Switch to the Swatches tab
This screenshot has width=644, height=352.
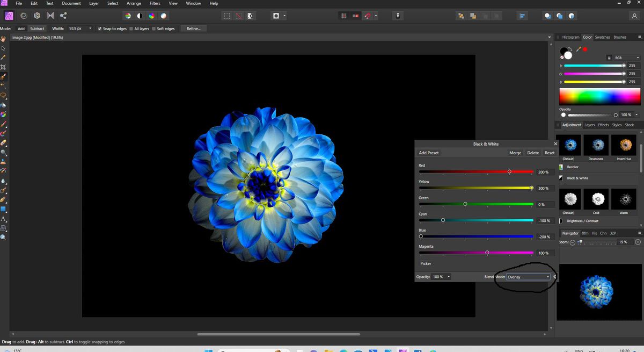(x=602, y=37)
